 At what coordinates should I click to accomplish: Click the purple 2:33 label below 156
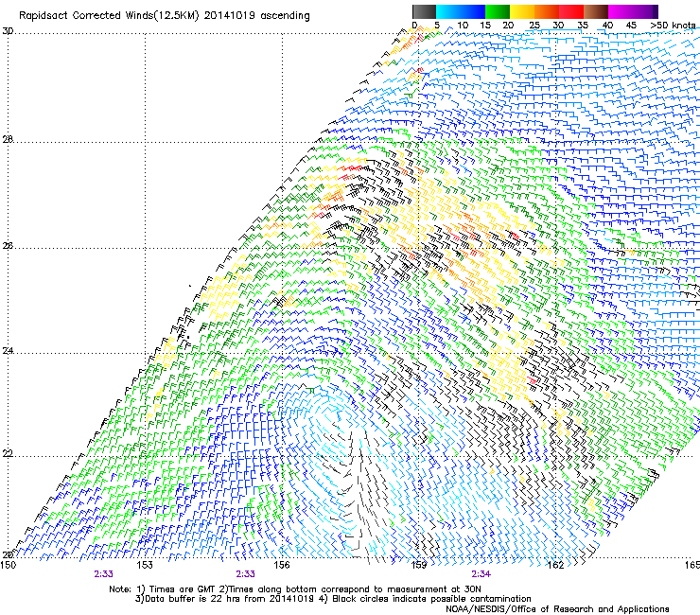246,574
